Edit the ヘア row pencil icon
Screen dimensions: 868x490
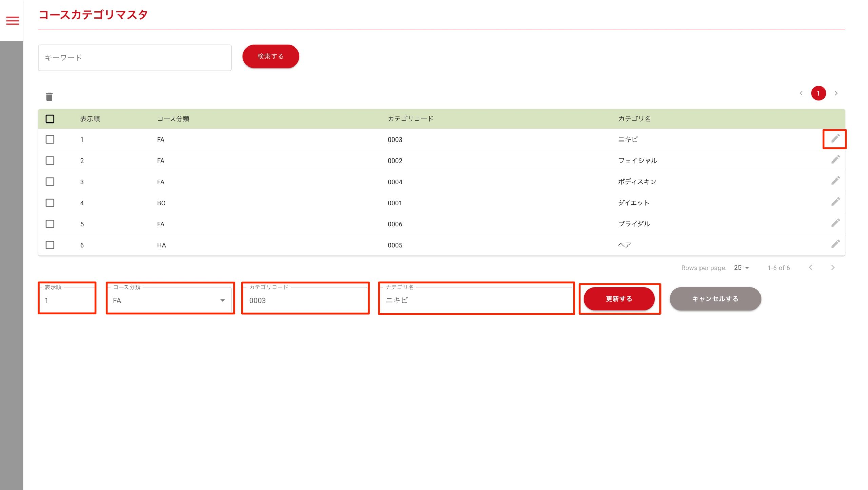835,244
